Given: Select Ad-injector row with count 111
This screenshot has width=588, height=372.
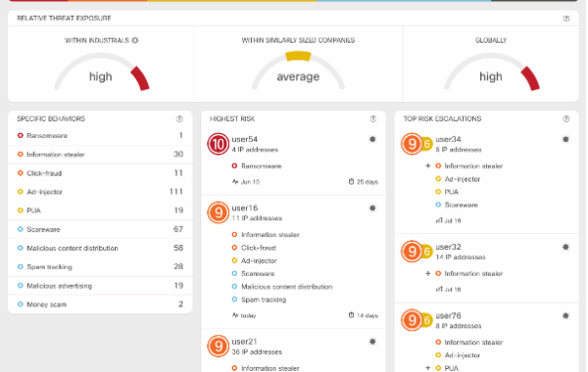Looking at the screenshot, I should tap(100, 192).
